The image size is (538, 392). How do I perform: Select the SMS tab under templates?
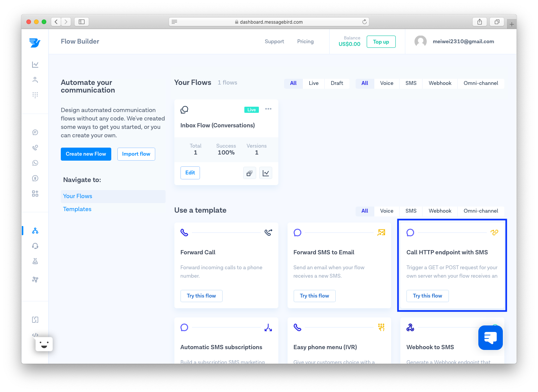411,211
